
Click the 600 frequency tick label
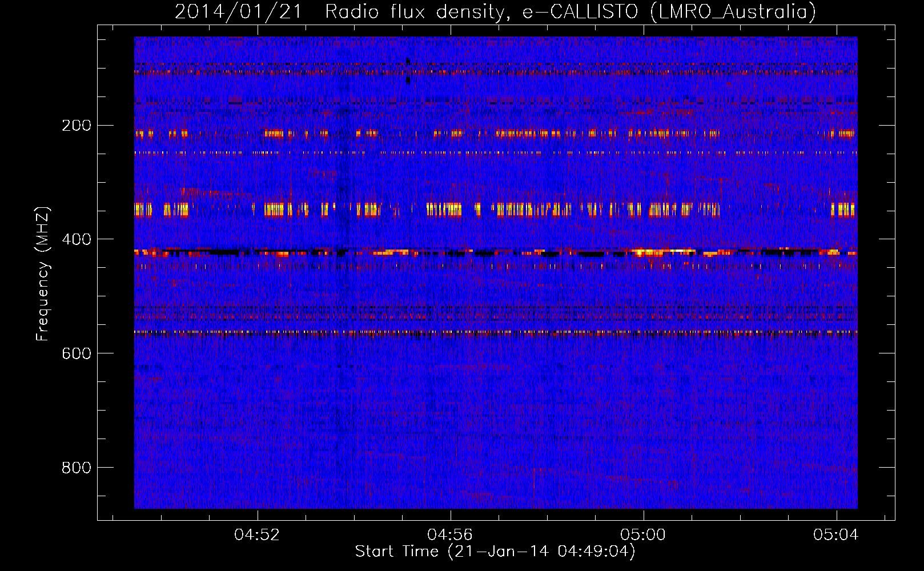coord(77,354)
